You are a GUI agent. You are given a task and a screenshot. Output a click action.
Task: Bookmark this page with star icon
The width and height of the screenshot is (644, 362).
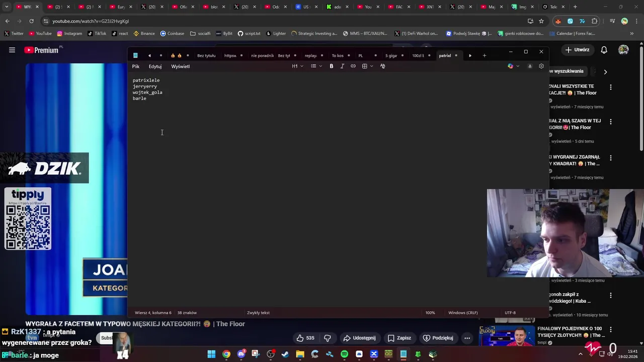pos(541,21)
